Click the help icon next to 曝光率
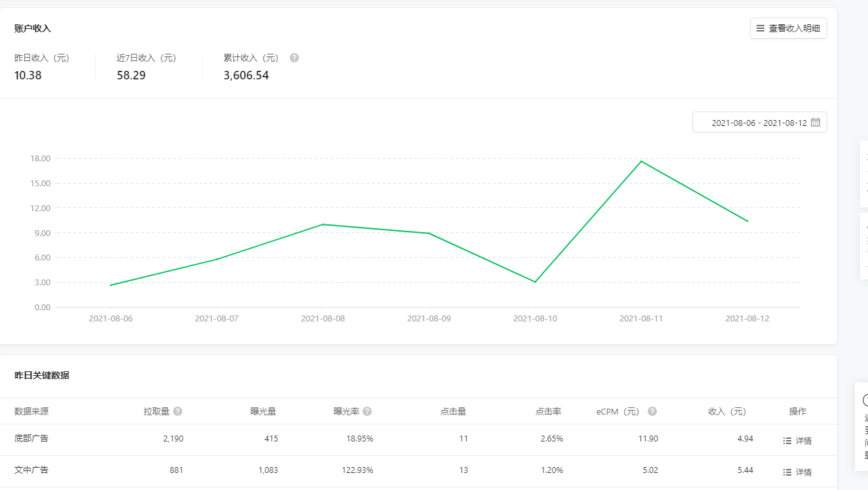The width and height of the screenshot is (868, 490). (x=367, y=411)
